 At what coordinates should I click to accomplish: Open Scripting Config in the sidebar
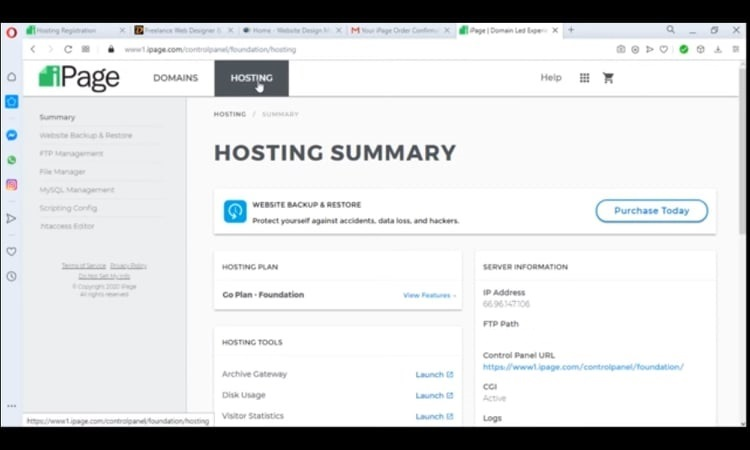[x=68, y=208]
